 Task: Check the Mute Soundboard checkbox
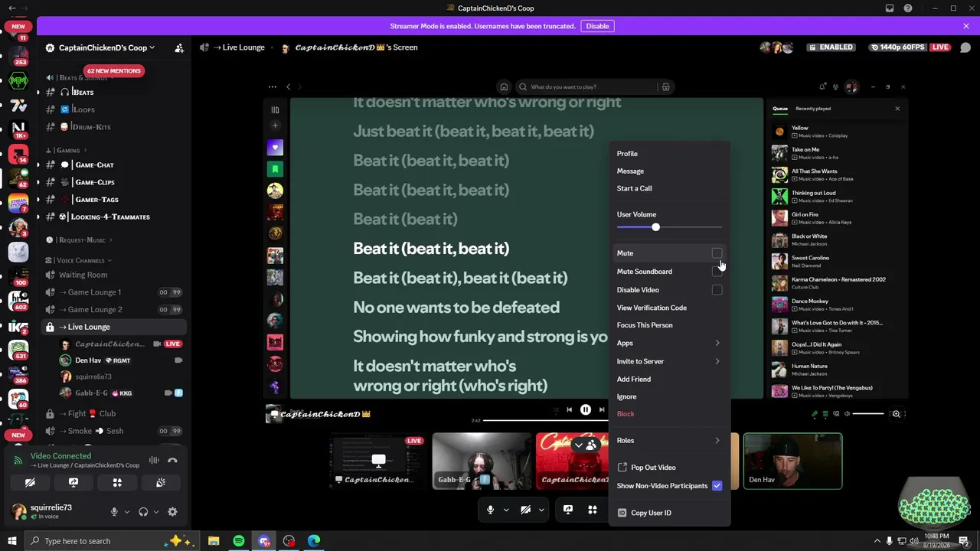[717, 272]
